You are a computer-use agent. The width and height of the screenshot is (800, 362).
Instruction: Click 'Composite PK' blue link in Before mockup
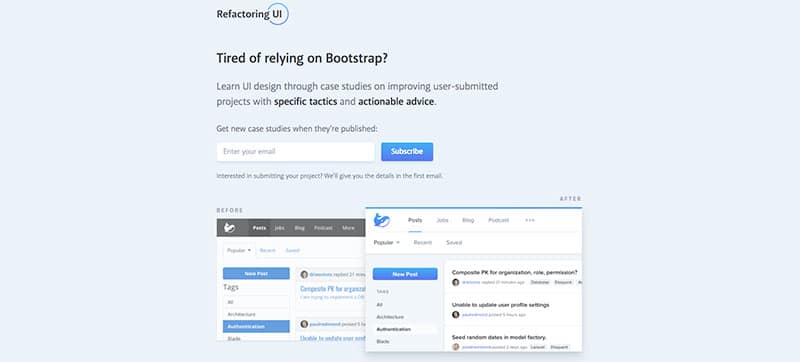coord(333,289)
